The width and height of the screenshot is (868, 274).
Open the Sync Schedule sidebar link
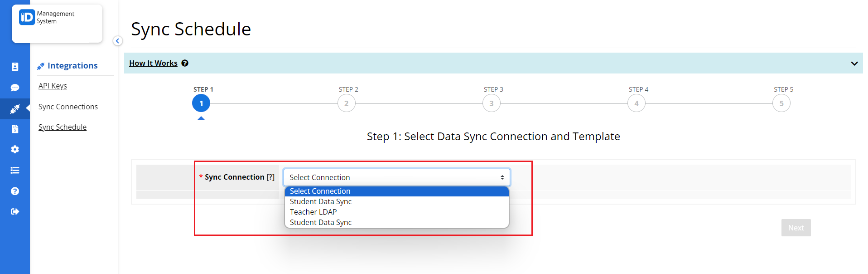pos(63,127)
